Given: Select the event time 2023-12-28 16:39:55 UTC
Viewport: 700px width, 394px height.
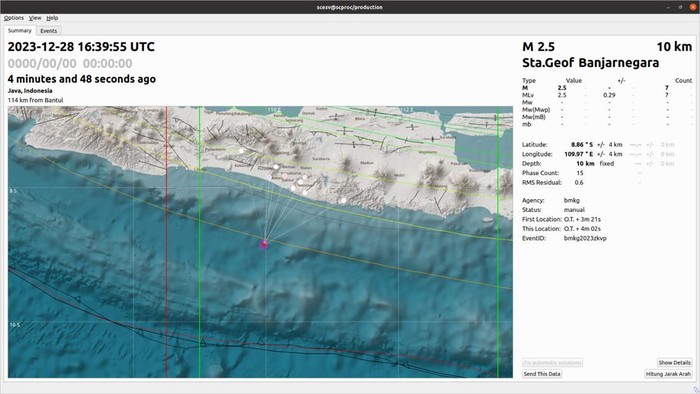Looking at the screenshot, I should (x=81, y=47).
